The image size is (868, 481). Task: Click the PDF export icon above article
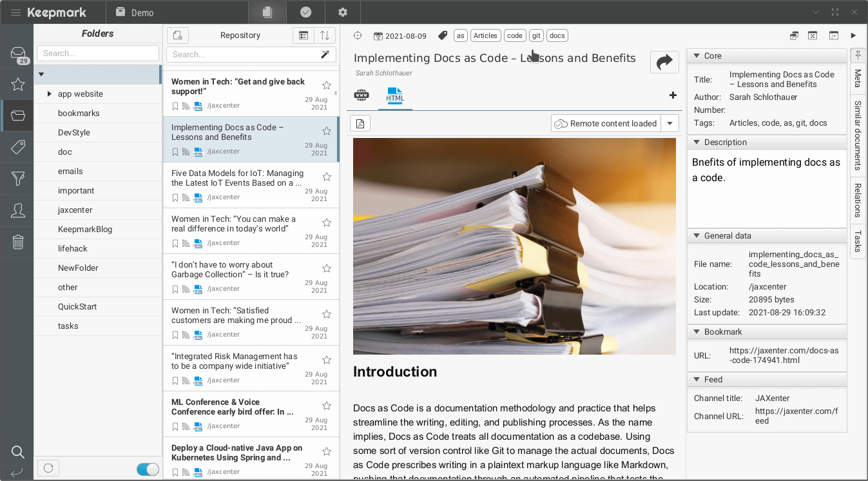click(x=360, y=124)
